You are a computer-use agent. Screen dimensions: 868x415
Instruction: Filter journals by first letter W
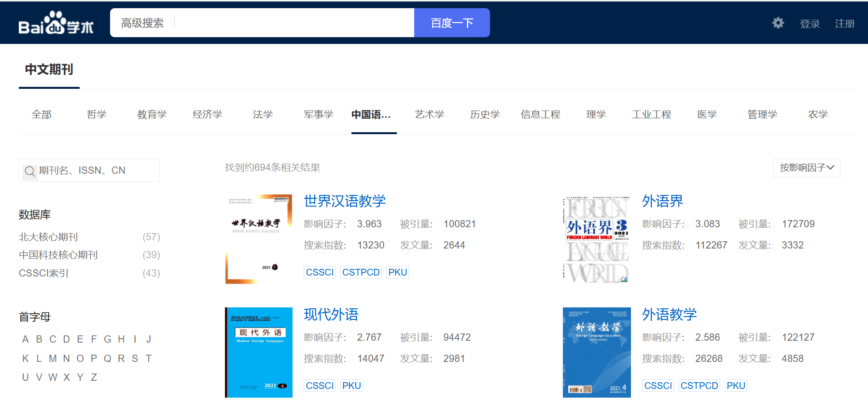coord(53,377)
